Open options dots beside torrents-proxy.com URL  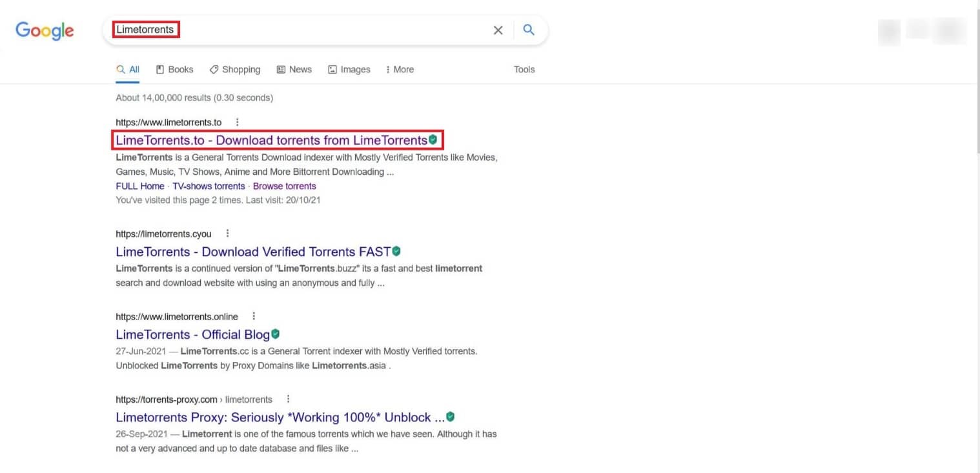click(289, 399)
